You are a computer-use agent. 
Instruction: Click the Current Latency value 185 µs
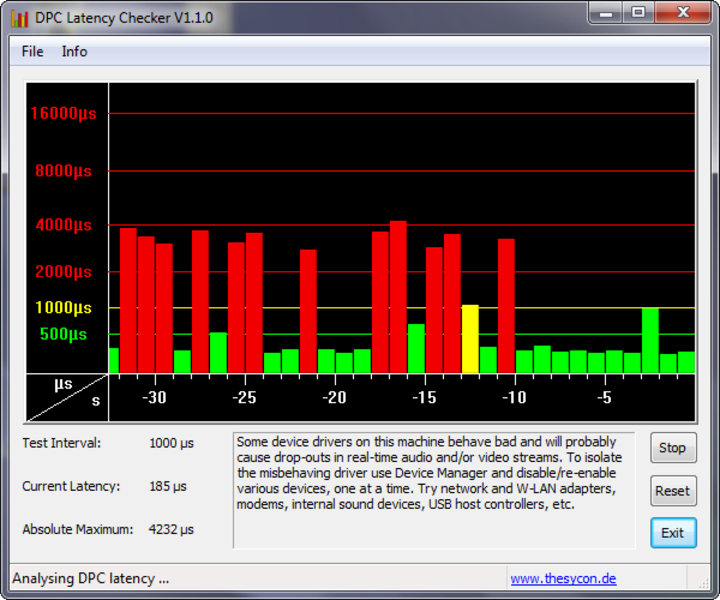(x=167, y=486)
